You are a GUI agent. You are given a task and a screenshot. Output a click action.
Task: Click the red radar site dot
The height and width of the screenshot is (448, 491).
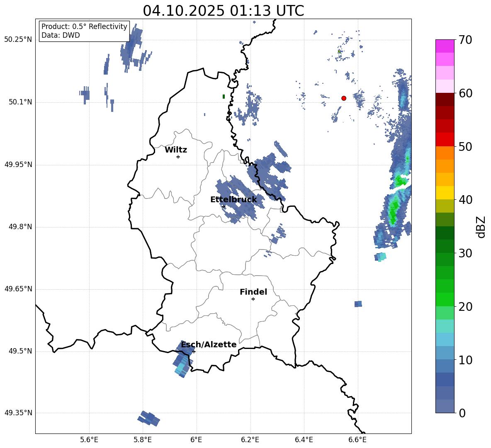(344, 98)
